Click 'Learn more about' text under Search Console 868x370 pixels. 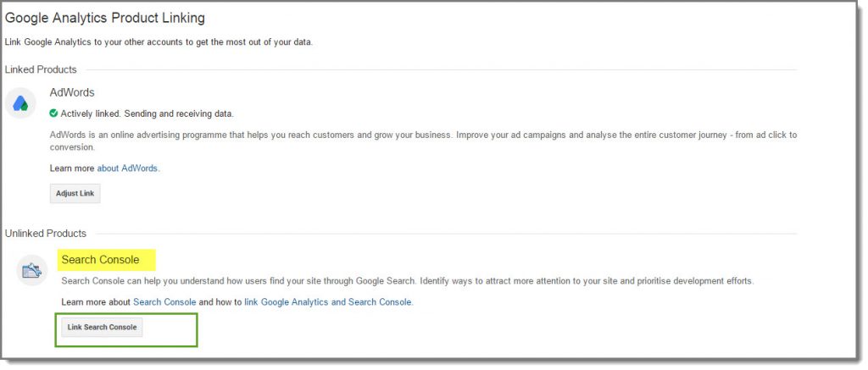point(96,302)
